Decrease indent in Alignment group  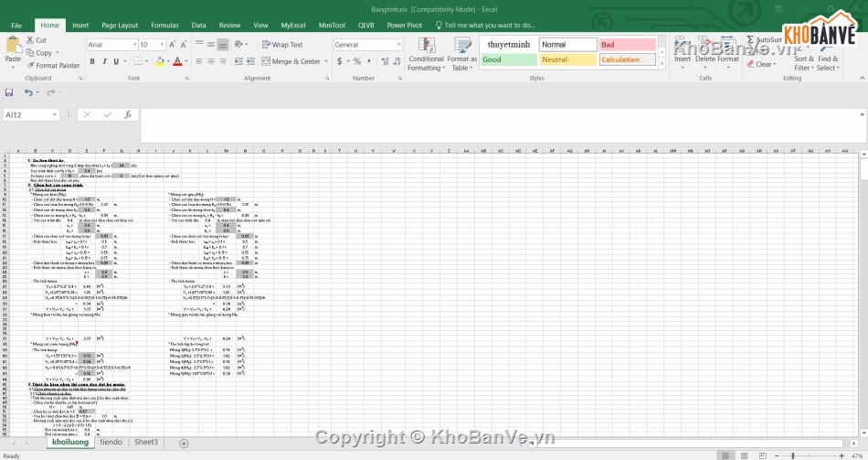click(x=238, y=61)
